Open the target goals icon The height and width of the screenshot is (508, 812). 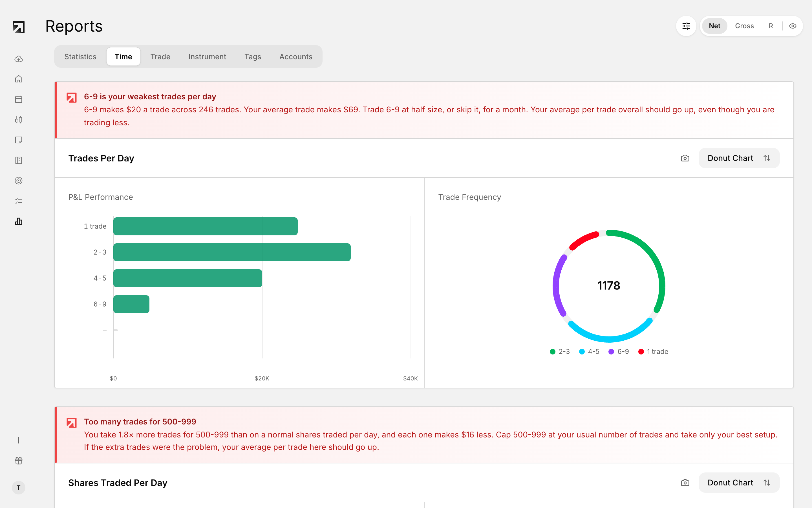18,180
